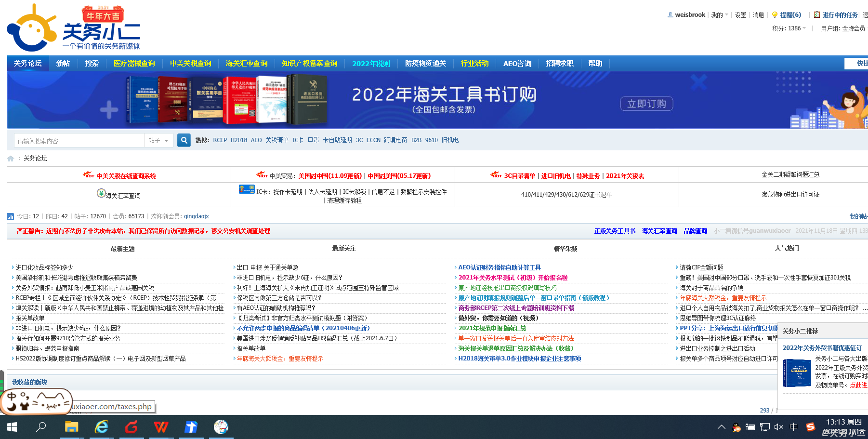Open 海关汇率查询 in the navigation bar
868x439 pixels.
(247, 64)
